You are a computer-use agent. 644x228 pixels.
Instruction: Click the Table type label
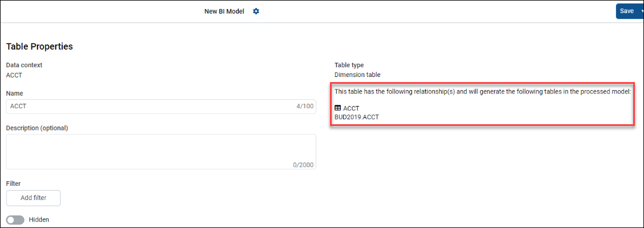click(349, 65)
